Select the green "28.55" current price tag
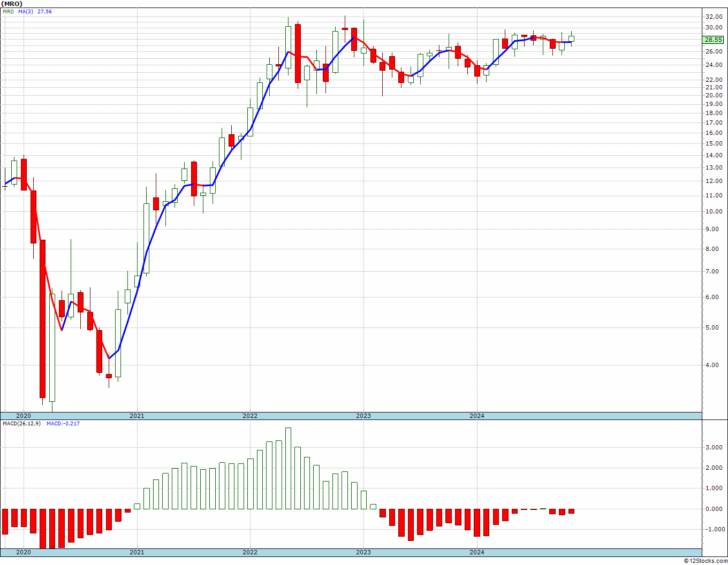728x565 pixels. click(714, 40)
